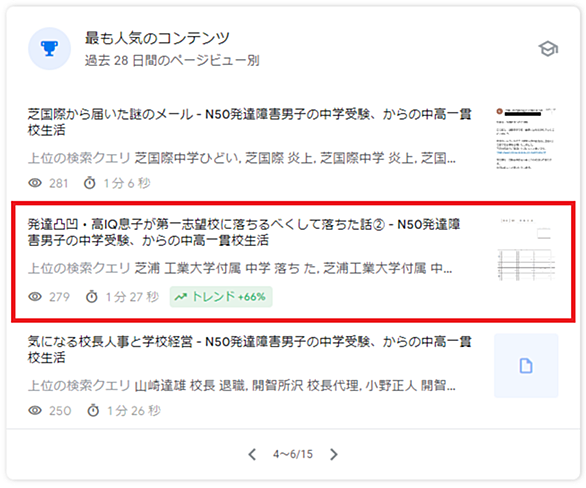The width and height of the screenshot is (586, 488).
Task: Click the email screenshot thumbnail of first article
Action: point(526,139)
